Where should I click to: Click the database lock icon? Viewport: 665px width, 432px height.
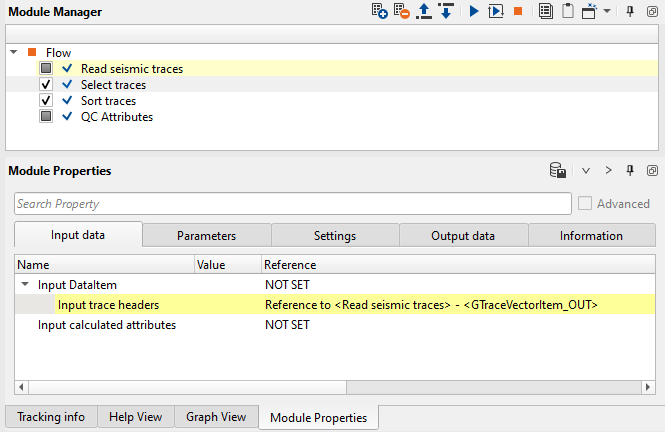pyautogui.click(x=558, y=171)
